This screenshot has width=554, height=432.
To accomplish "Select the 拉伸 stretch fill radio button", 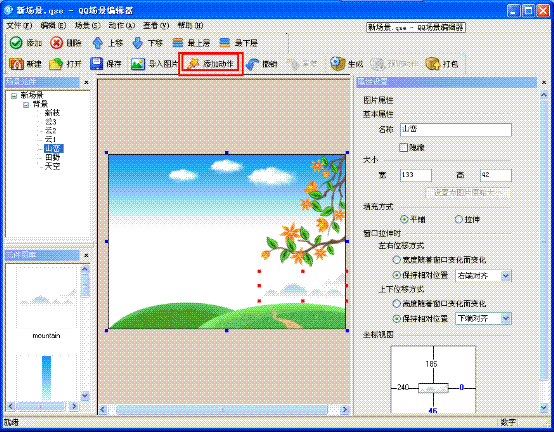I will coord(459,219).
